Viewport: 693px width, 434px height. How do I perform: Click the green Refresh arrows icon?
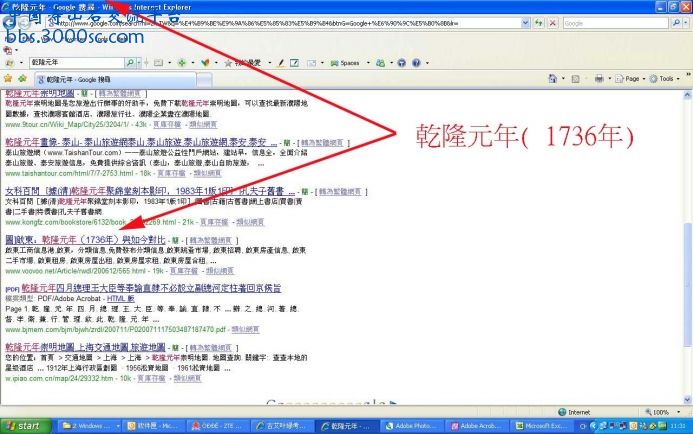click(538, 23)
